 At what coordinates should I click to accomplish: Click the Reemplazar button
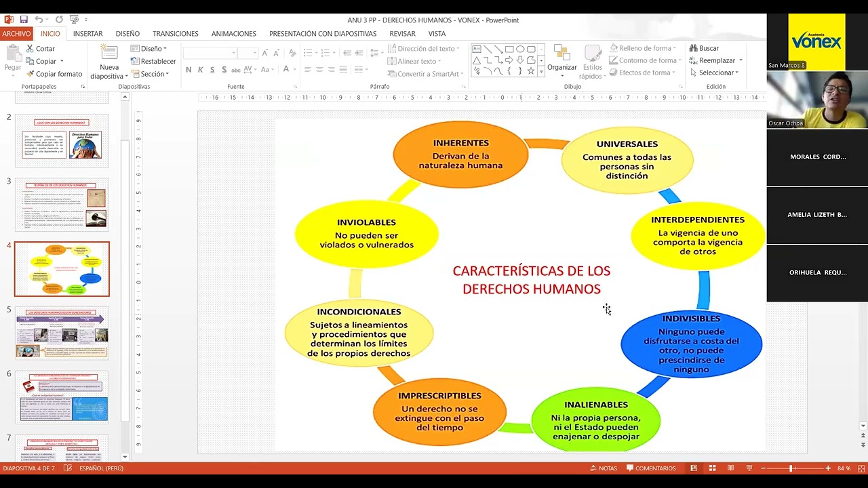pos(716,60)
